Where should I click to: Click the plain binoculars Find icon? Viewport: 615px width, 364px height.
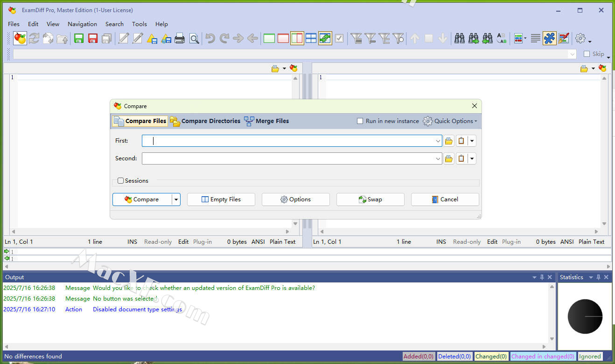[460, 39]
